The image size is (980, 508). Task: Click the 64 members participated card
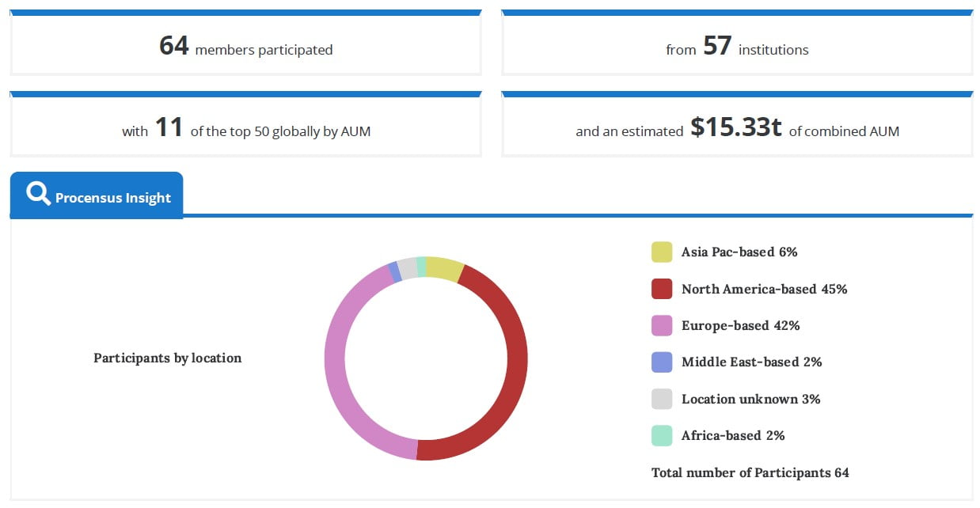coord(245,46)
